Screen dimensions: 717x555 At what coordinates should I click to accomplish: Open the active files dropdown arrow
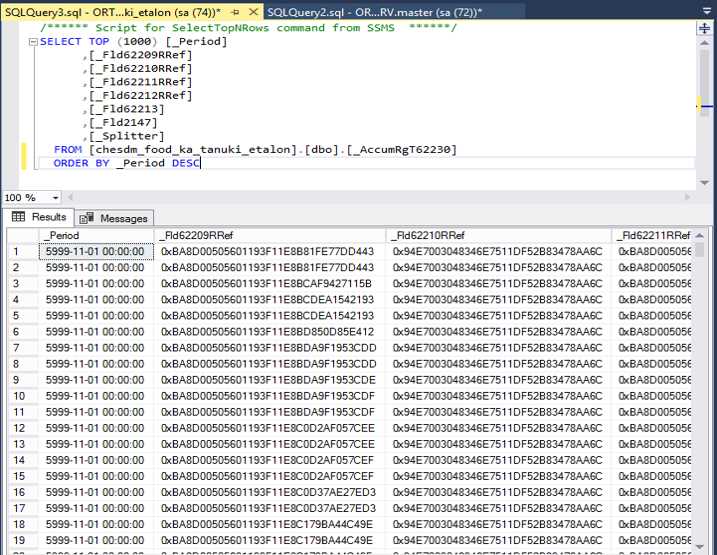[x=706, y=10]
